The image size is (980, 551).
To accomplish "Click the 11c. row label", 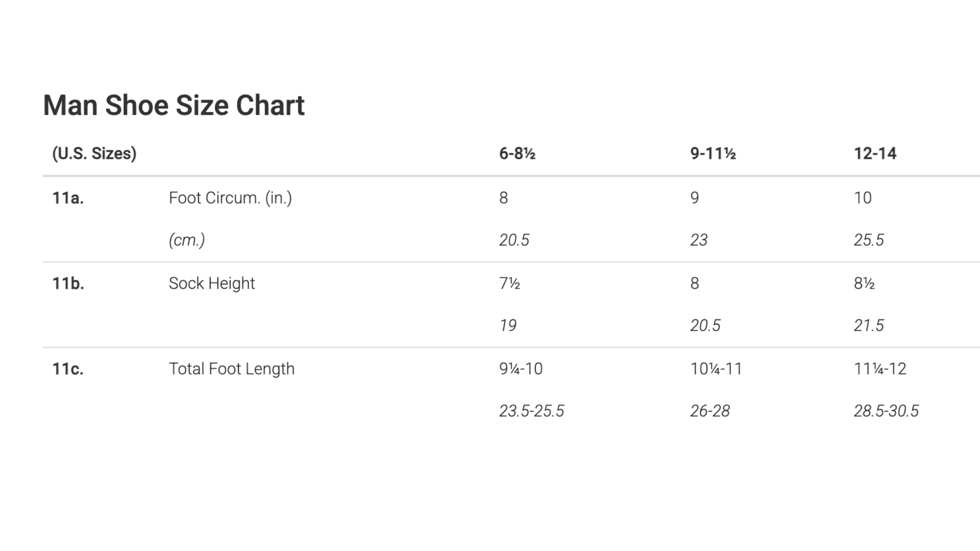I will tap(68, 369).
